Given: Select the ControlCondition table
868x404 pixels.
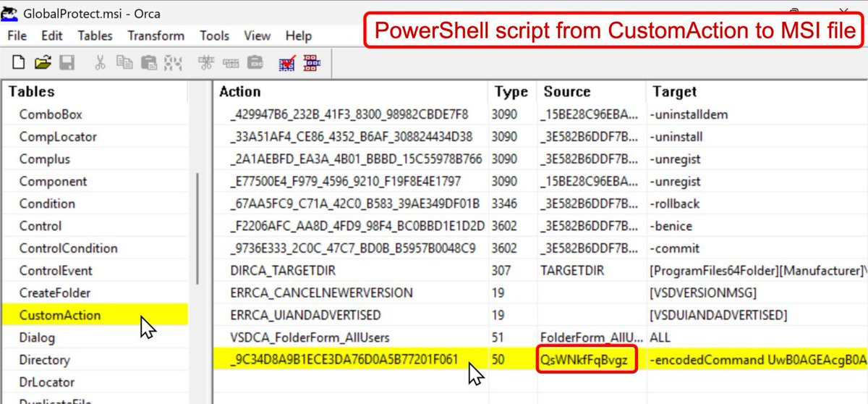Looking at the screenshot, I should (x=68, y=248).
